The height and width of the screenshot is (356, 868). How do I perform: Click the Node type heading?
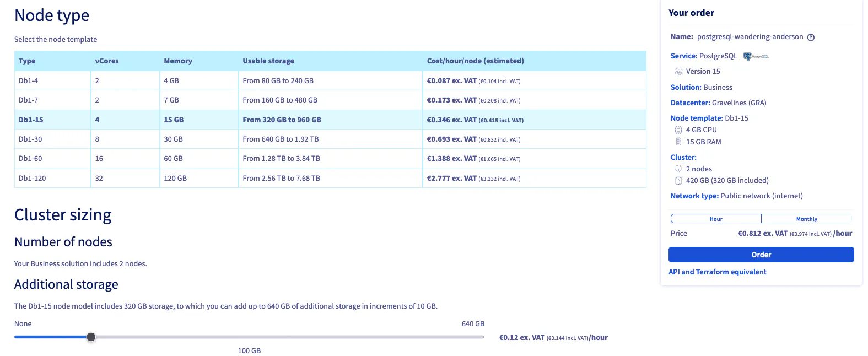tap(52, 15)
